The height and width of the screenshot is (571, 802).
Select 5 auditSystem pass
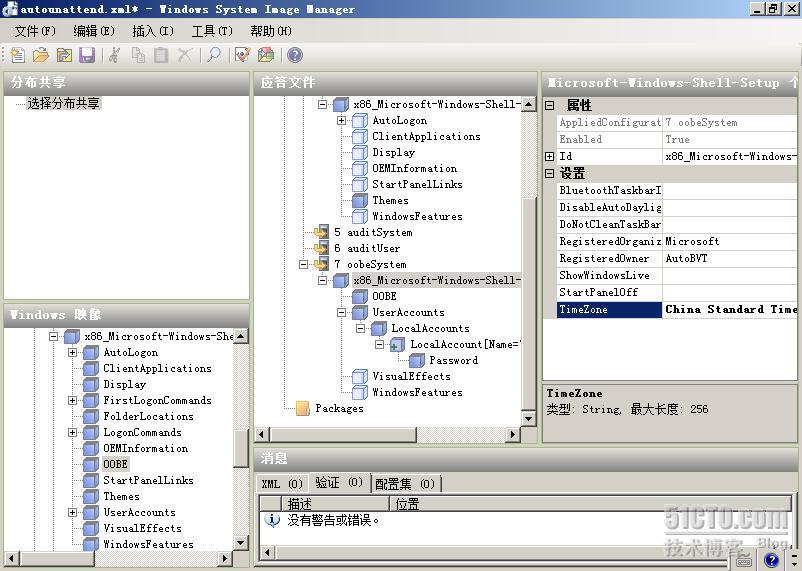pos(373,232)
